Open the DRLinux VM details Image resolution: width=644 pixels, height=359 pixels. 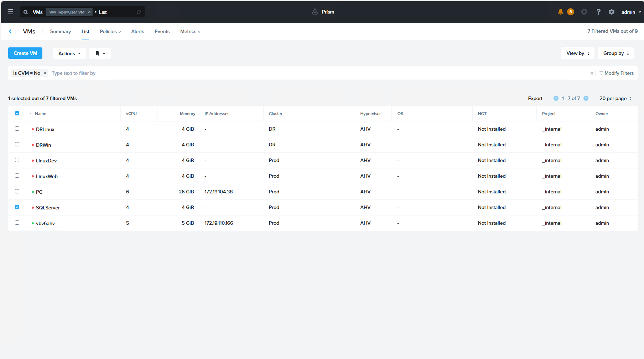point(45,129)
